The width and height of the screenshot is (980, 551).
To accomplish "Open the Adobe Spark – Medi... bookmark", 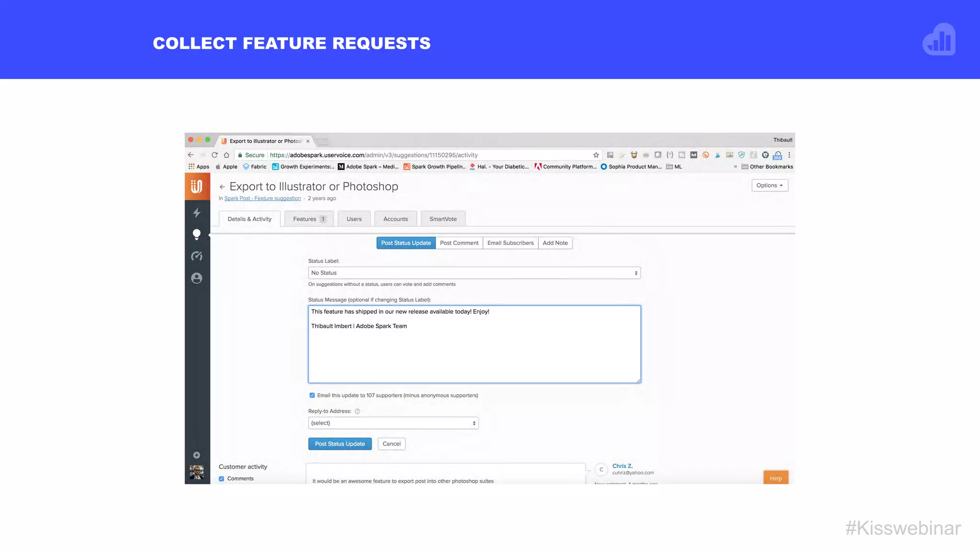I will click(x=368, y=167).
